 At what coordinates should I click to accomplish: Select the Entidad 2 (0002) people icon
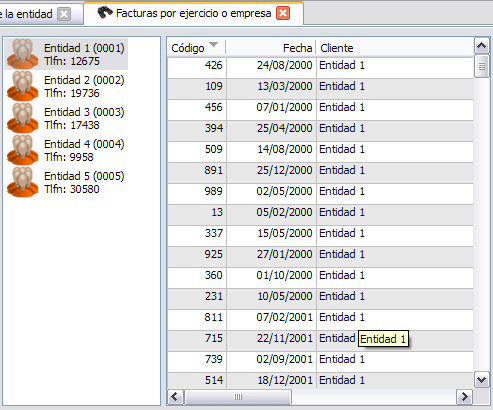click(23, 86)
